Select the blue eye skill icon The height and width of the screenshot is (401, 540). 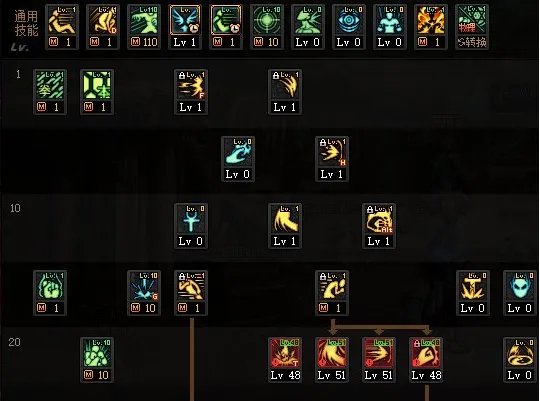pyautogui.click(x=349, y=20)
